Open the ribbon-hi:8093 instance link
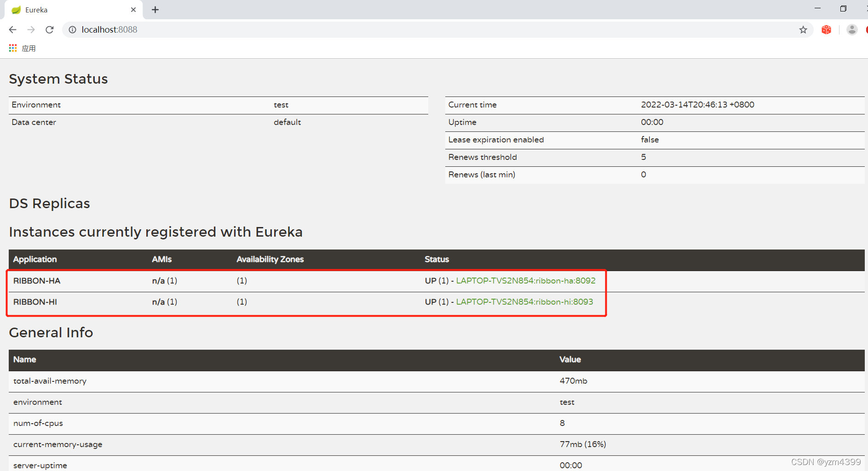Image resolution: width=868 pixels, height=471 pixels. click(x=524, y=302)
